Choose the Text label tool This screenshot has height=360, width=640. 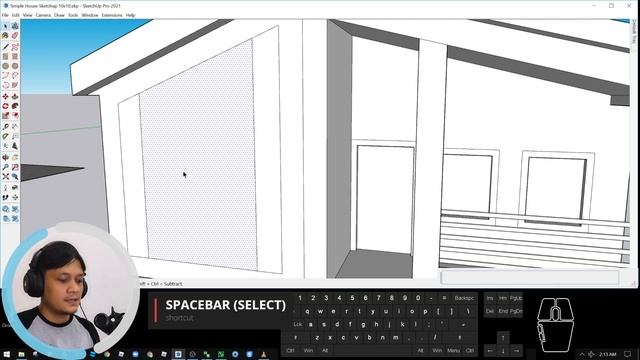click(15, 136)
